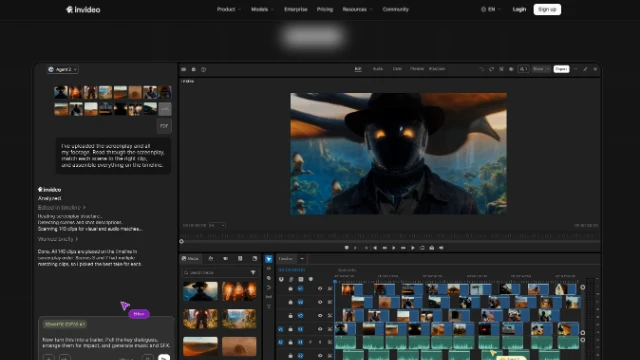Click the invideo logo in header
640x360 pixels.
pyautogui.click(x=83, y=9)
